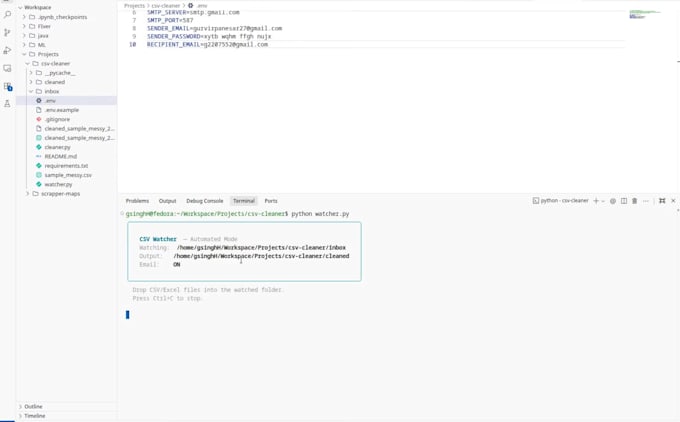Click the gear icon of .env file
680x422 pixels.
pos(39,101)
